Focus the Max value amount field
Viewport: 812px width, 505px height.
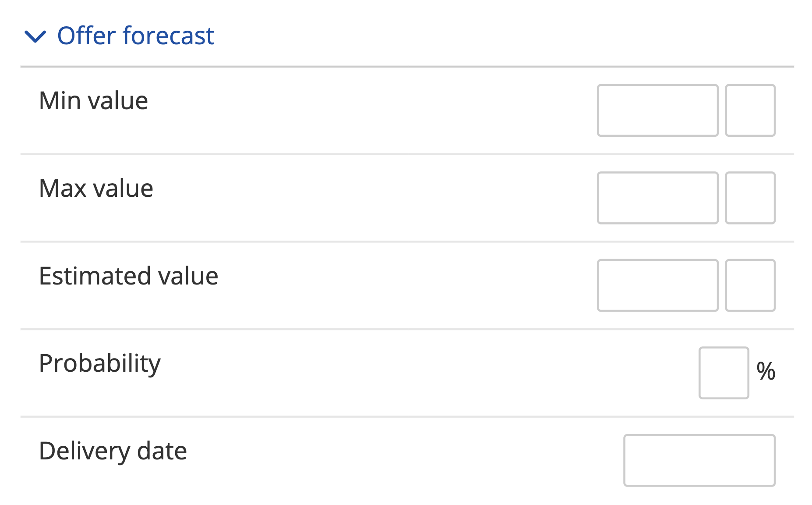657,198
